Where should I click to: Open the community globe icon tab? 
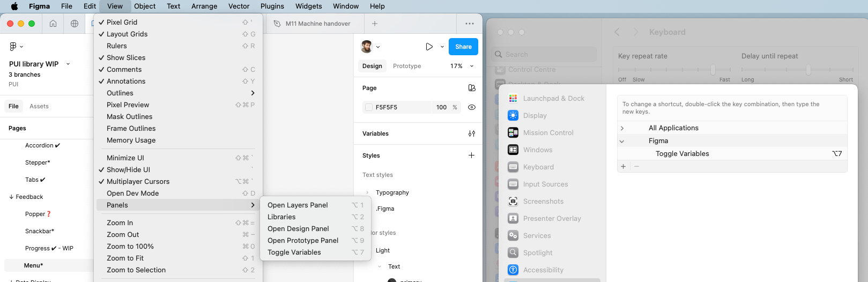pyautogui.click(x=75, y=24)
